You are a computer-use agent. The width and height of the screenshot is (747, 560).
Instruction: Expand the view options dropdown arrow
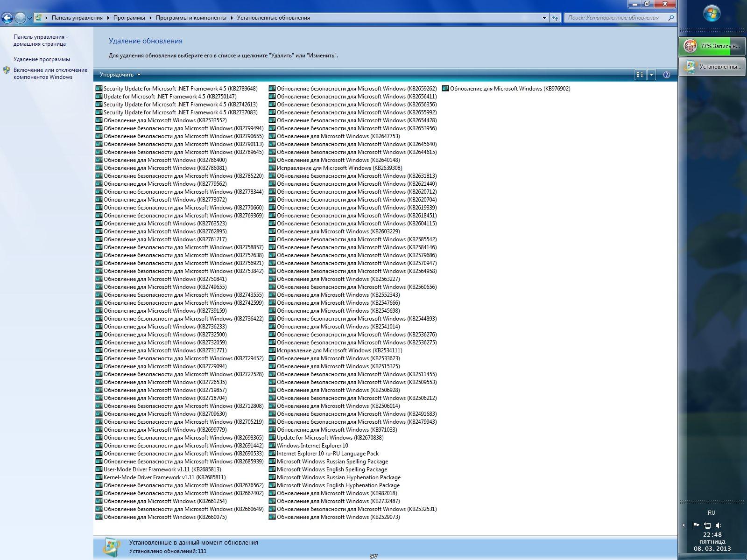(x=651, y=75)
